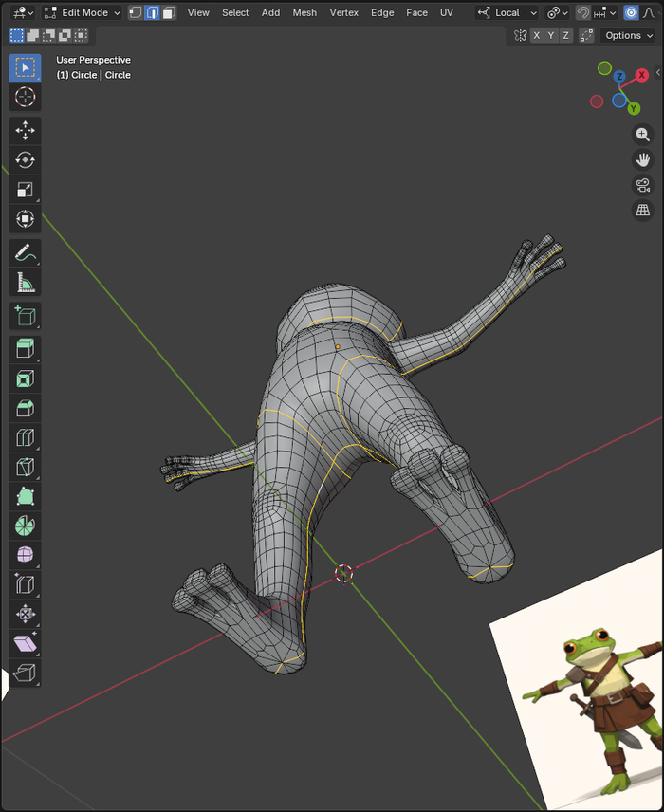
Task: Toggle X axis mirror
Action: (537, 35)
